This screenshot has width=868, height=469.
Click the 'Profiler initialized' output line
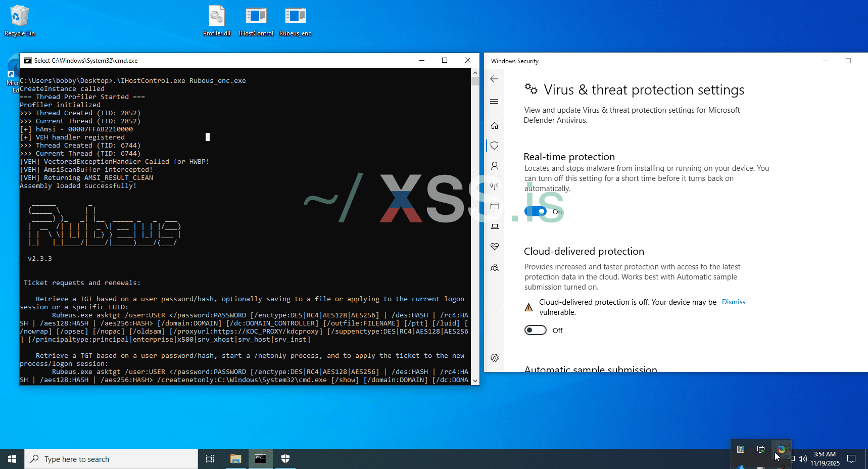click(60, 105)
